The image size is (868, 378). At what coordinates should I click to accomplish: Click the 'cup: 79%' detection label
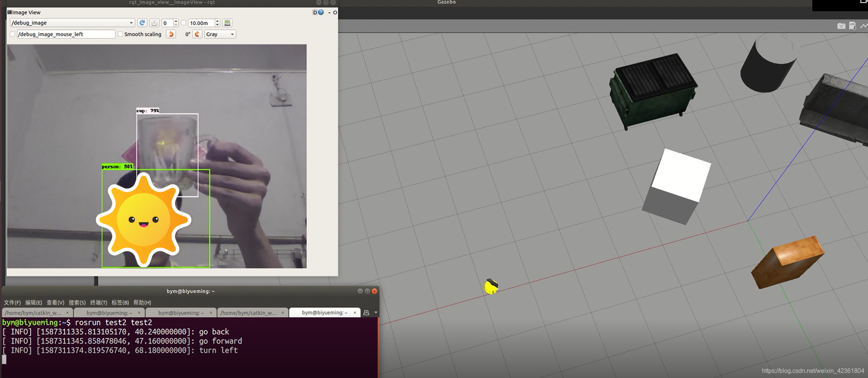(148, 111)
